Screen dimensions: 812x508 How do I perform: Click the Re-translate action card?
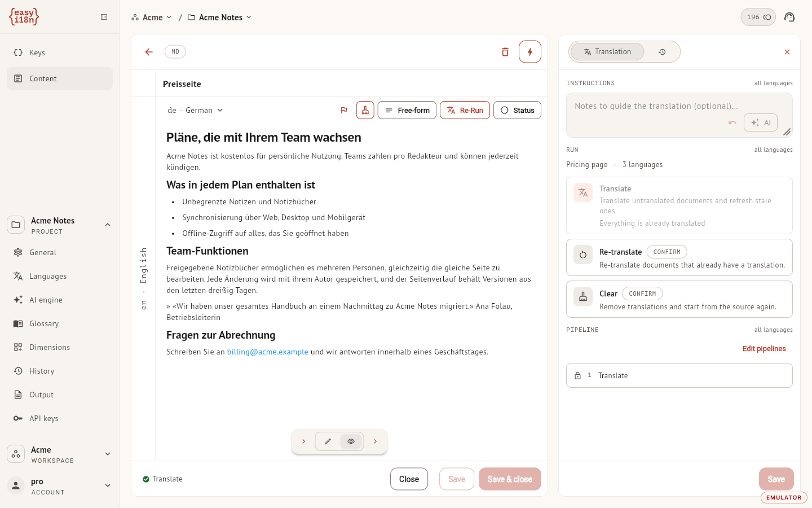click(679, 257)
